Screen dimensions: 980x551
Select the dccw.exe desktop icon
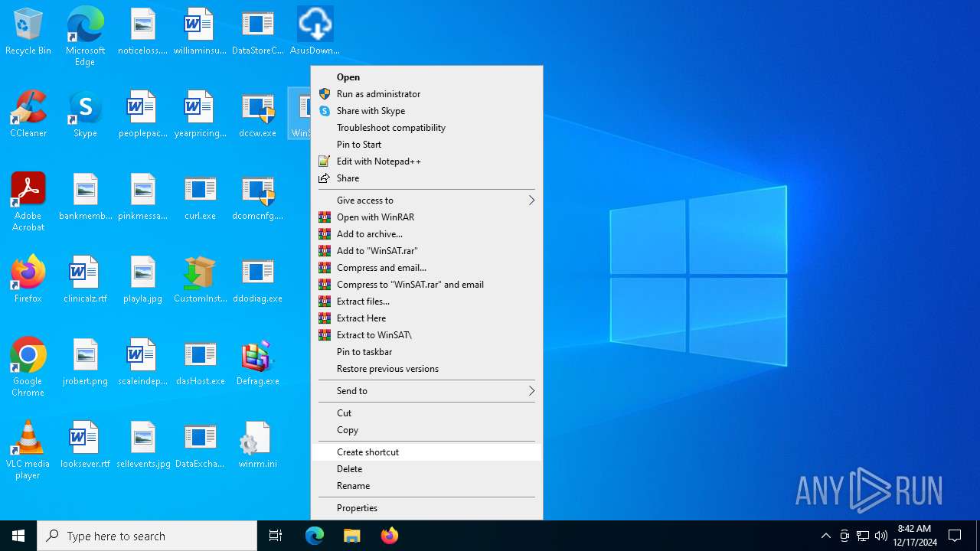(257, 115)
